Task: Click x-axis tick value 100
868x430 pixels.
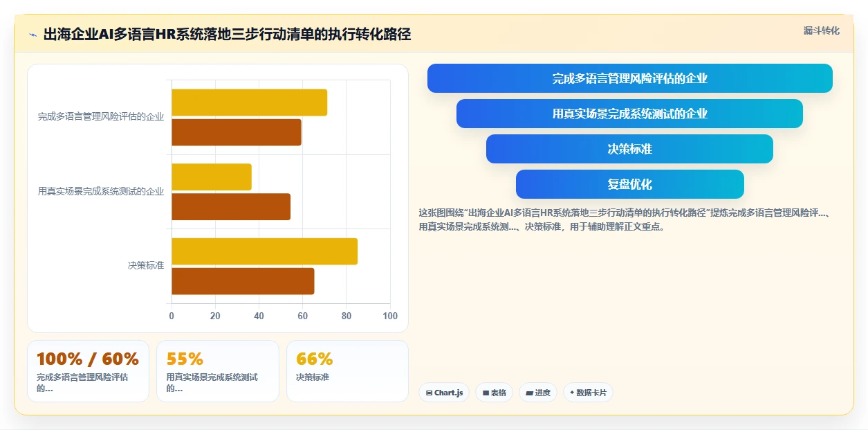Action: click(390, 316)
